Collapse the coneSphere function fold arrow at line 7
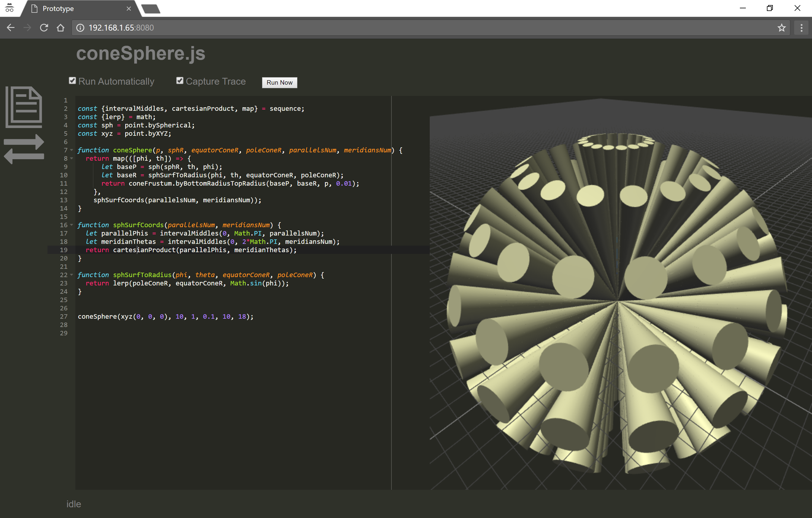The height and width of the screenshot is (518, 812). [x=72, y=150]
